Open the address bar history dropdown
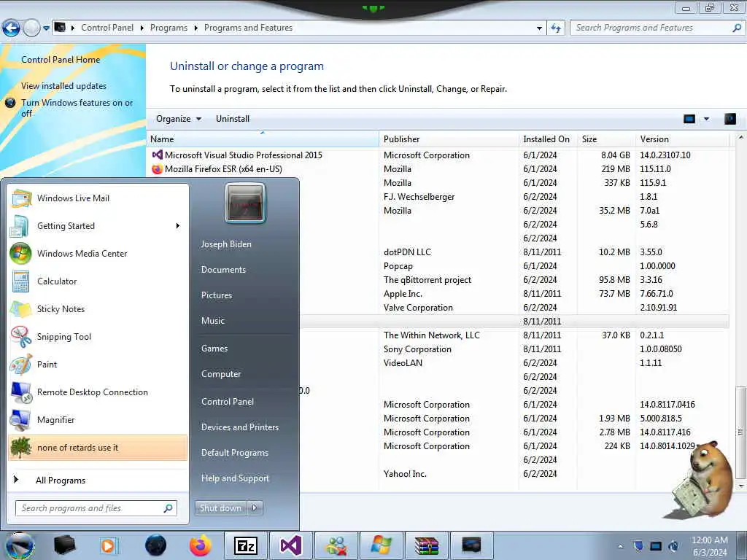 539,28
